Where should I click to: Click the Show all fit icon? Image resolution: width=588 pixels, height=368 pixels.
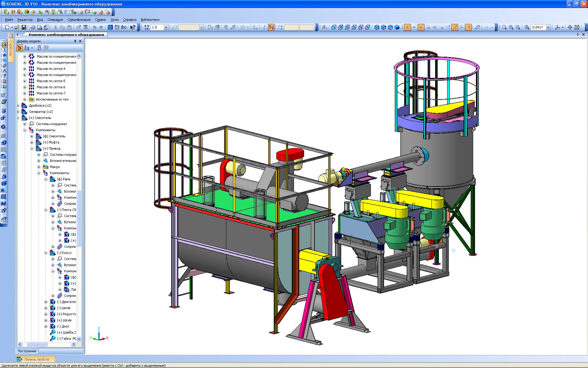tap(577, 27)
